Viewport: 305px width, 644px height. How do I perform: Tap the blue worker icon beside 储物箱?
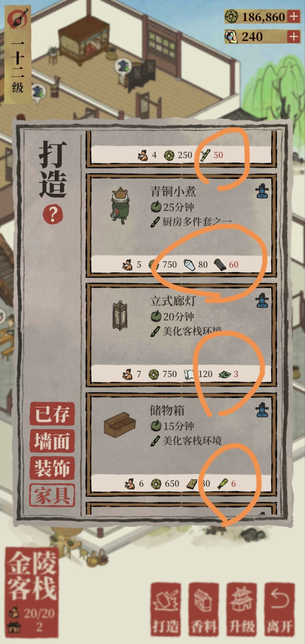(262, 410)
